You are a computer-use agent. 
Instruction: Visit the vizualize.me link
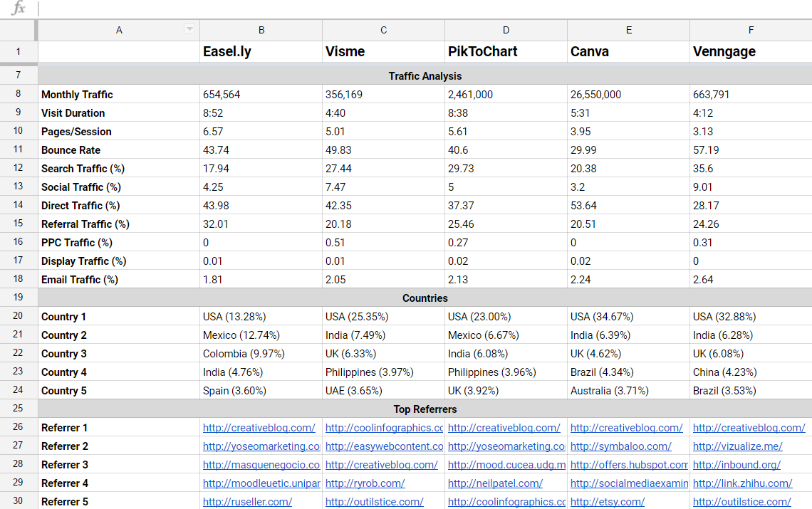pyautogui.click(x=737, y=446)
